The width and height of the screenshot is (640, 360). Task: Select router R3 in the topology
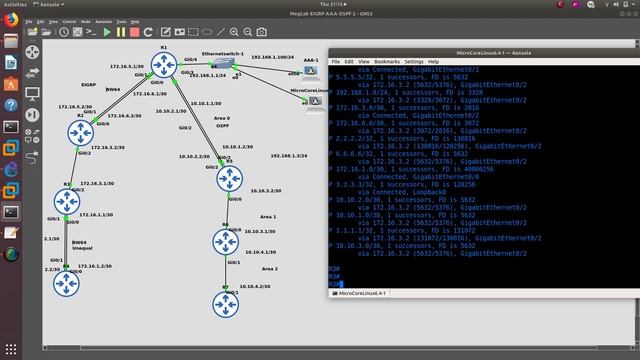(x=67, y=201)
